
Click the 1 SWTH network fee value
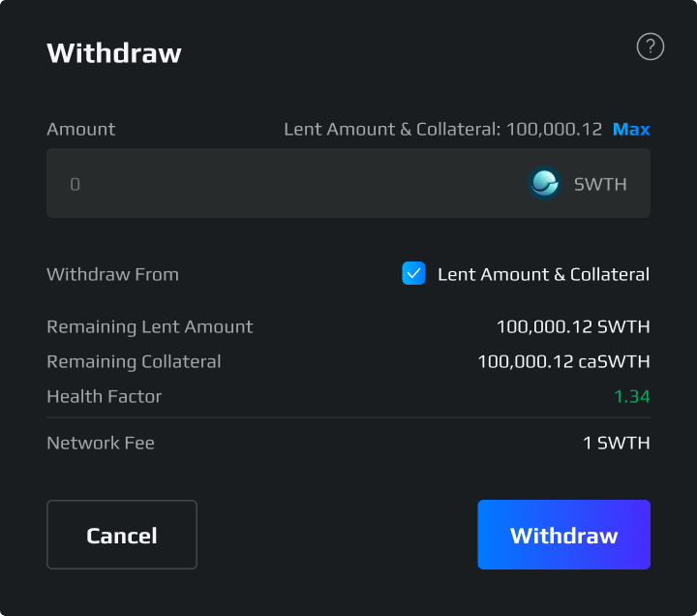616,444
